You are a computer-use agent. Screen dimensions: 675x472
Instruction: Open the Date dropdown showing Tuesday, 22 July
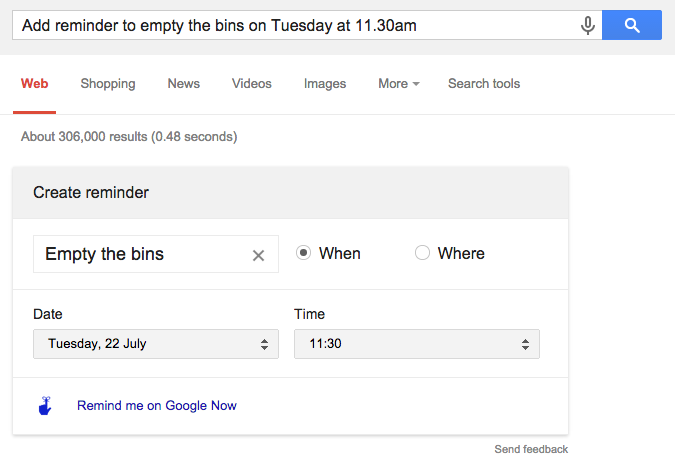tap(156, 344)
